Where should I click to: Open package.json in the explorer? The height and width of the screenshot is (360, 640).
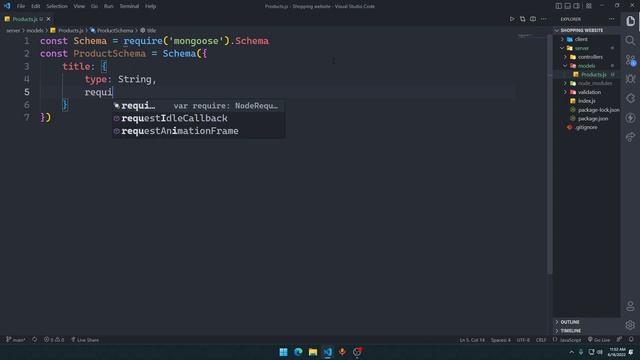coord(586,119)
